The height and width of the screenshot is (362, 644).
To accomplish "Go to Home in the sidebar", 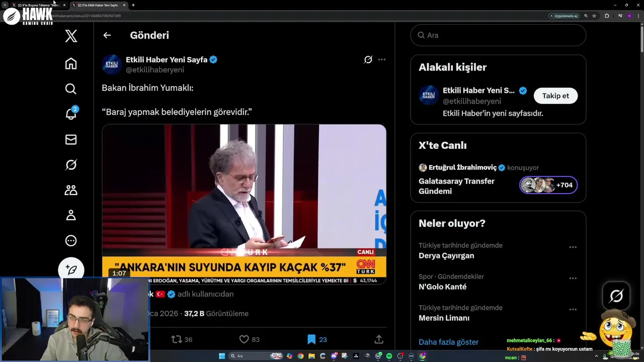I will point(71,63).
